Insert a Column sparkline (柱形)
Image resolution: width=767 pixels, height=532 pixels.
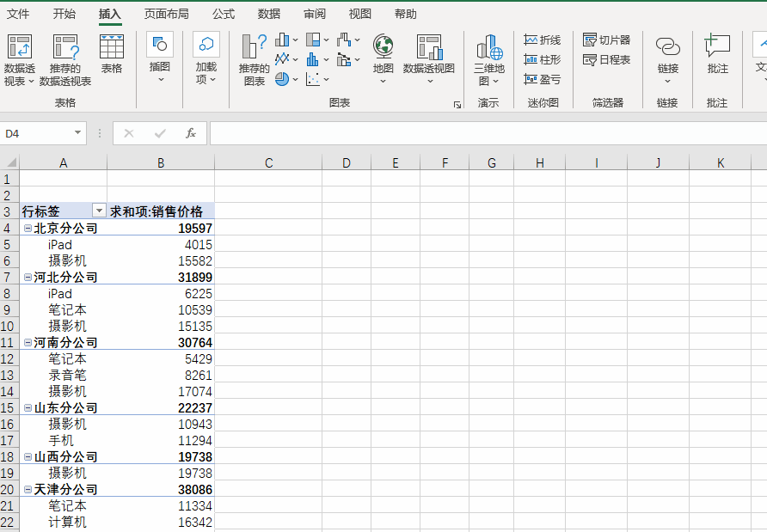click(x=542, y=59)
